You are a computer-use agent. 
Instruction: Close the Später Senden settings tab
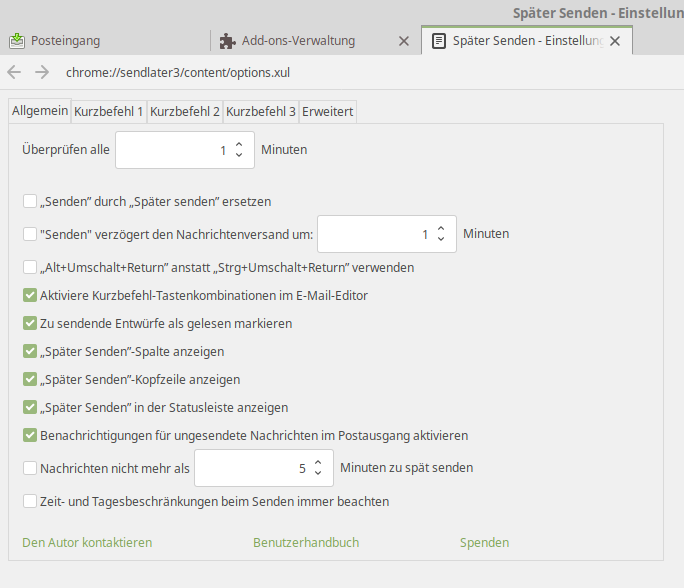615,41
